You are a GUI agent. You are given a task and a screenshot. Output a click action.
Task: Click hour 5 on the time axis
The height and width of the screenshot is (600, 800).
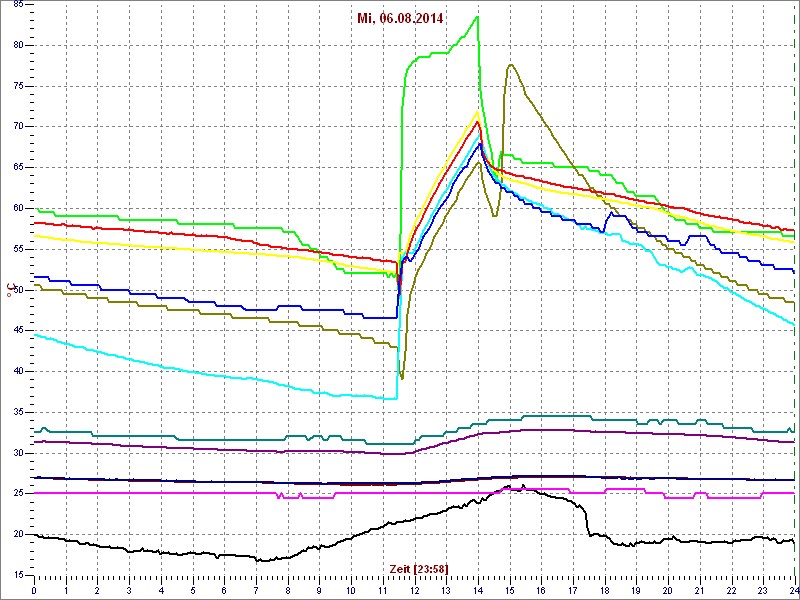tap(192, 590)
